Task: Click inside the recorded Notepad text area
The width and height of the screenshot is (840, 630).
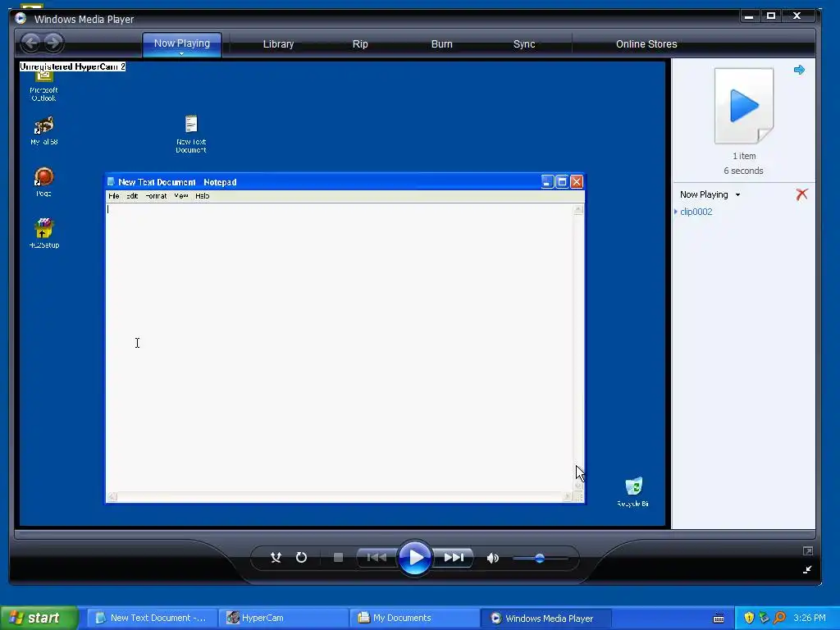Action: [340, 347]
